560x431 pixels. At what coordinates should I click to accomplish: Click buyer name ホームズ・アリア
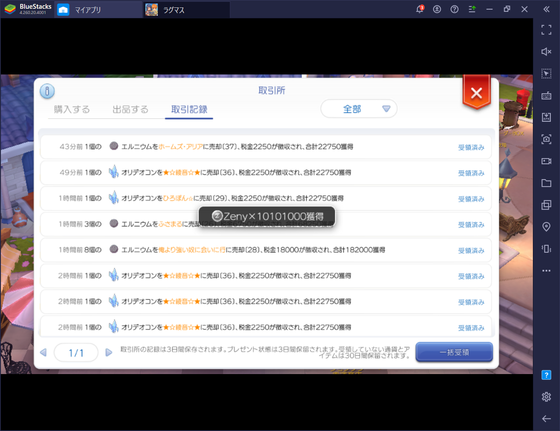coord(180,147)
